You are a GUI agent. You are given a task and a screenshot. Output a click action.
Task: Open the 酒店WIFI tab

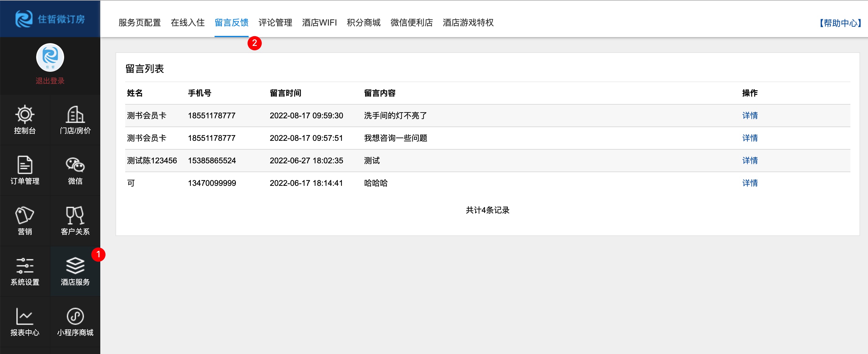(319, 23)
